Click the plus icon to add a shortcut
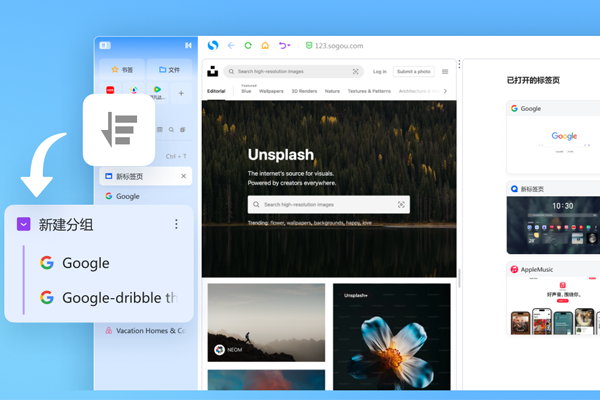The image size is (600, 400). (181, 93)
